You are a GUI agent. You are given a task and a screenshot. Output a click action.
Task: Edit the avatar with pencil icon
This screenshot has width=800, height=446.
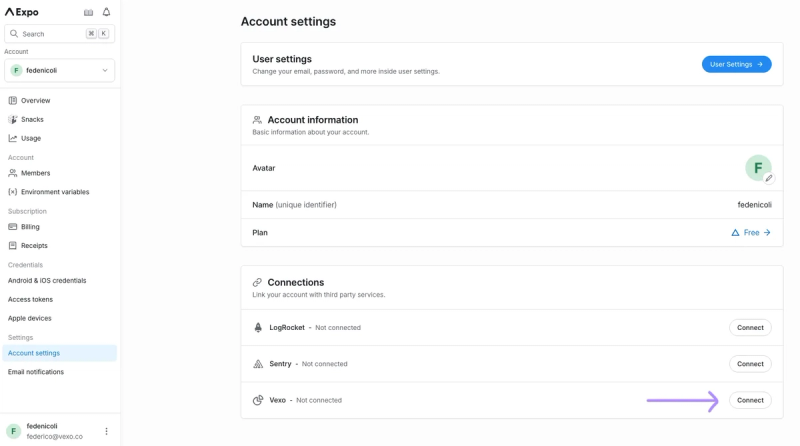pyautogui.click(x=768, y=178)
